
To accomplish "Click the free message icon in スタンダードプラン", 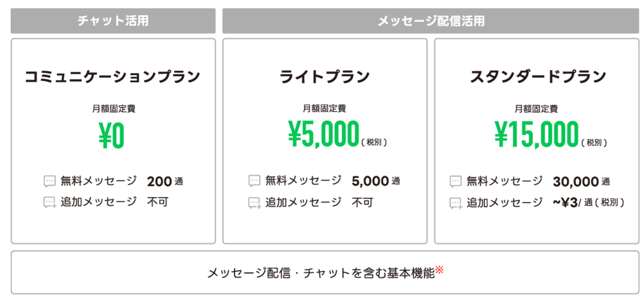I will point(455,181).
